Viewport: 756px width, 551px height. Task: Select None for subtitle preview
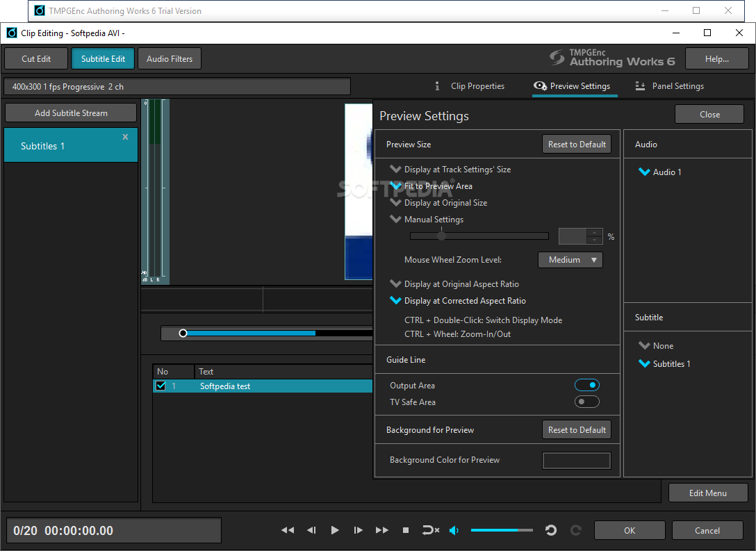(656, 345)
